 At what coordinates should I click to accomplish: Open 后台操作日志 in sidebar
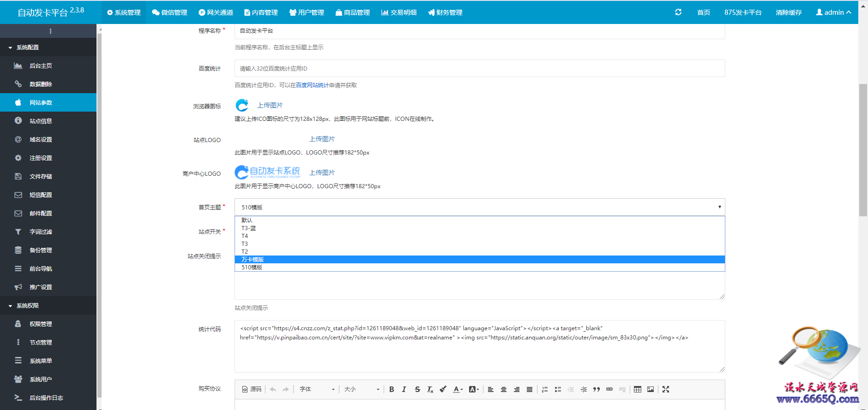[x=48, y=398]
